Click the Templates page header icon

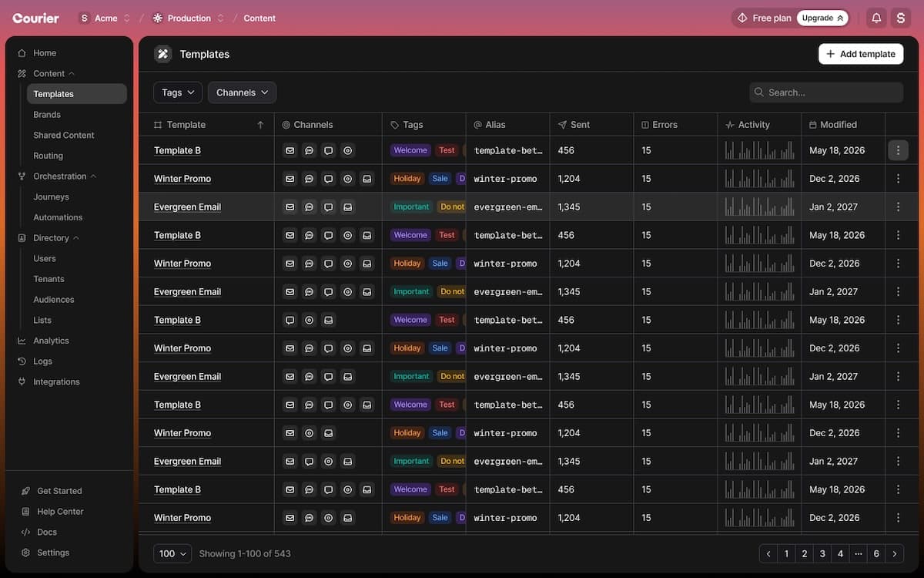[x=162, y=54]
